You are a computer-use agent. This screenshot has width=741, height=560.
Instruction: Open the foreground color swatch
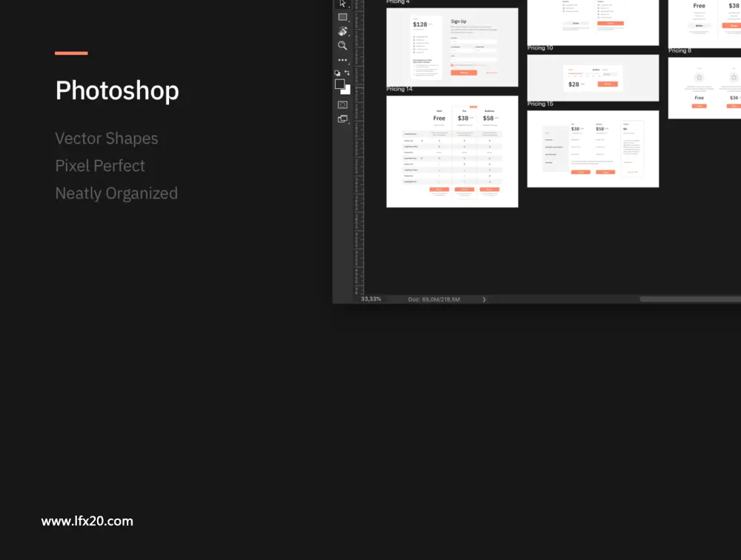pos(340,84)
